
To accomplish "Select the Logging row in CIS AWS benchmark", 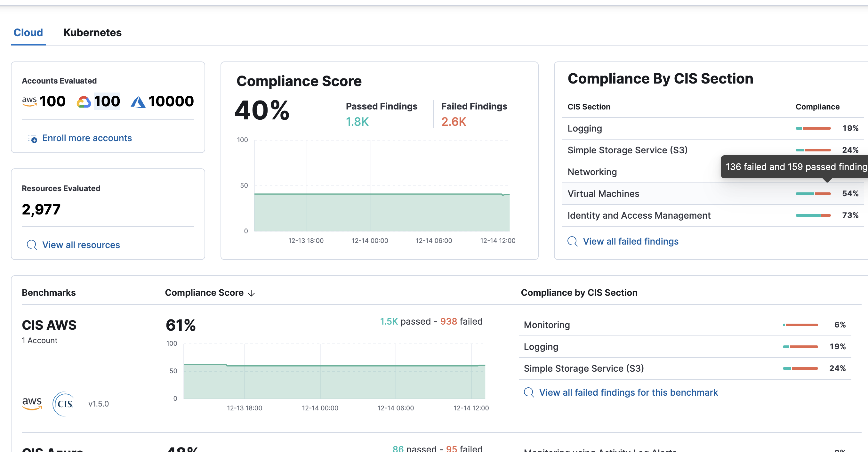I will pos(685,346).
